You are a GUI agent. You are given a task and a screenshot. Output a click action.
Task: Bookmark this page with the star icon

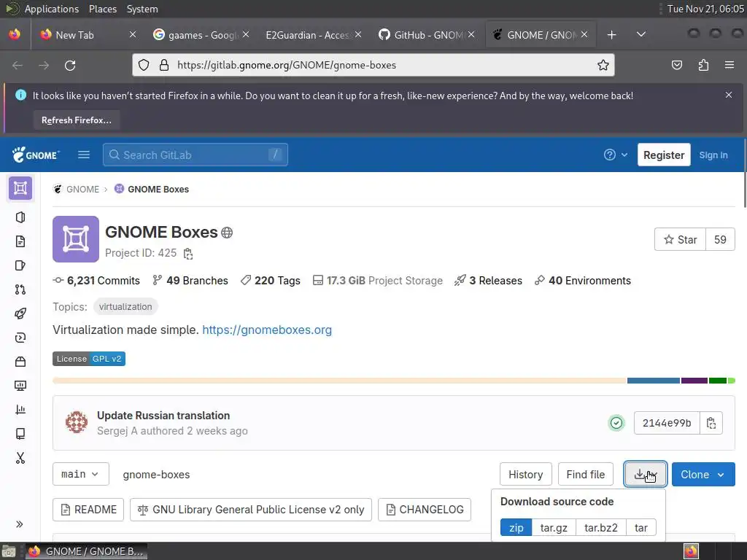click(603, 65)
